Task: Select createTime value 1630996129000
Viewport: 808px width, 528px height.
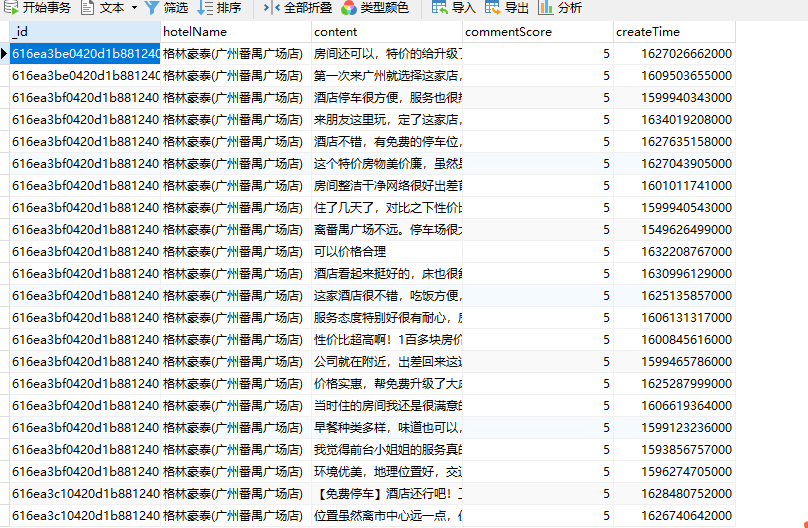Action: (x=675, y=274)
